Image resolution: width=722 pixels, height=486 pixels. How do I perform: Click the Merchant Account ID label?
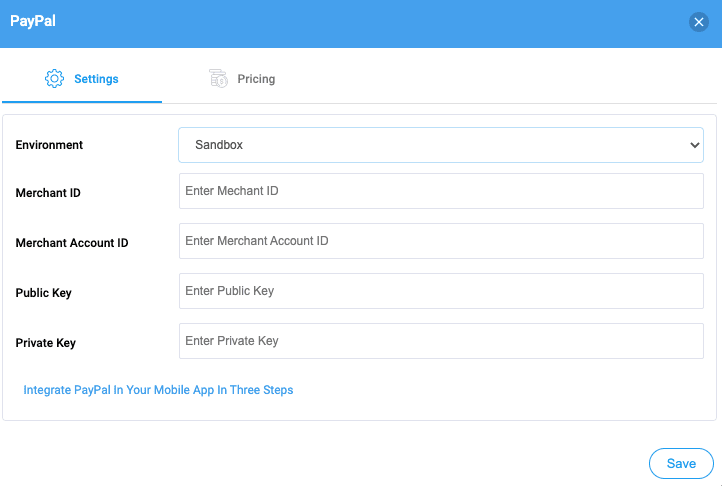pos(72,243)
